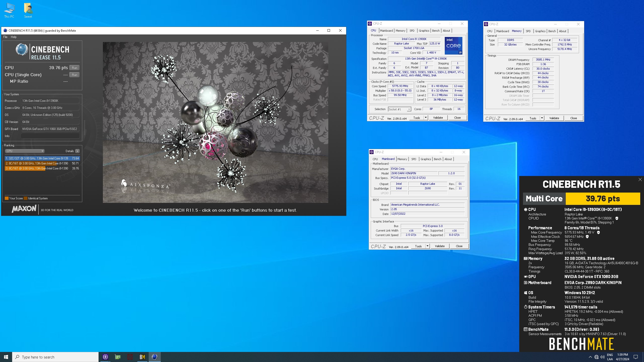Open the notification center icon
Screen dimensions: 644x362
636,357
